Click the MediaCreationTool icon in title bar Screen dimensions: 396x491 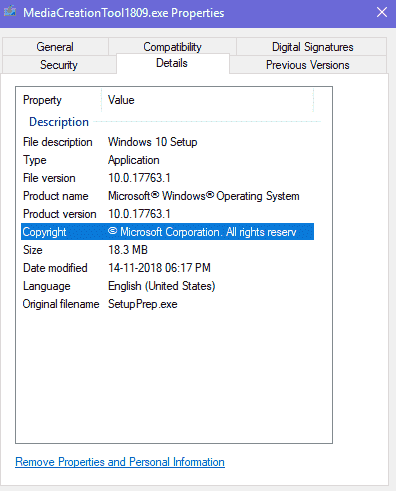coord(10,12)
